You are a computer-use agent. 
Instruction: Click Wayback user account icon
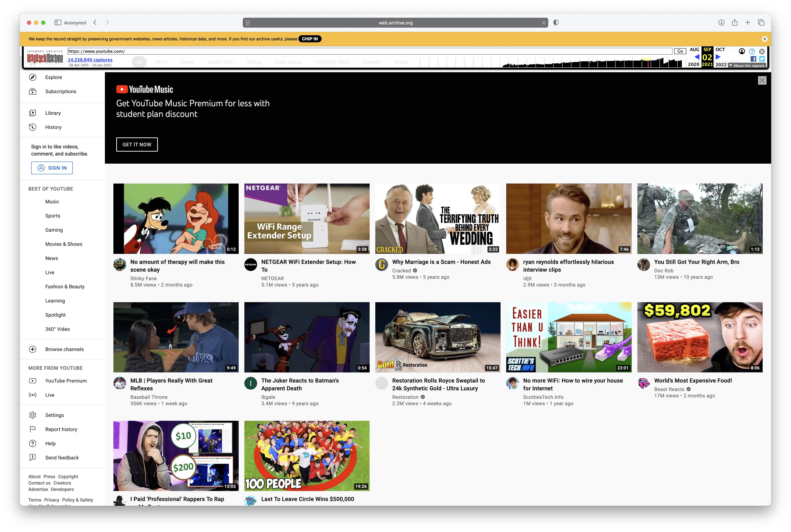coord(742,51)
